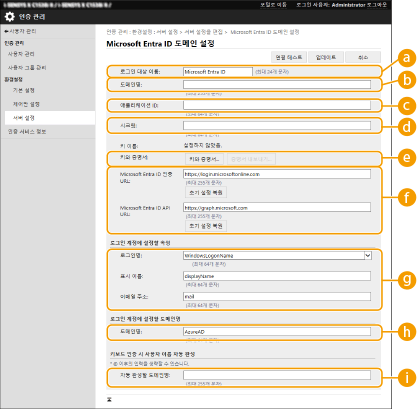Click the 애플리케이션 ID input field
The image size is (418, 409).
[277, 105]
